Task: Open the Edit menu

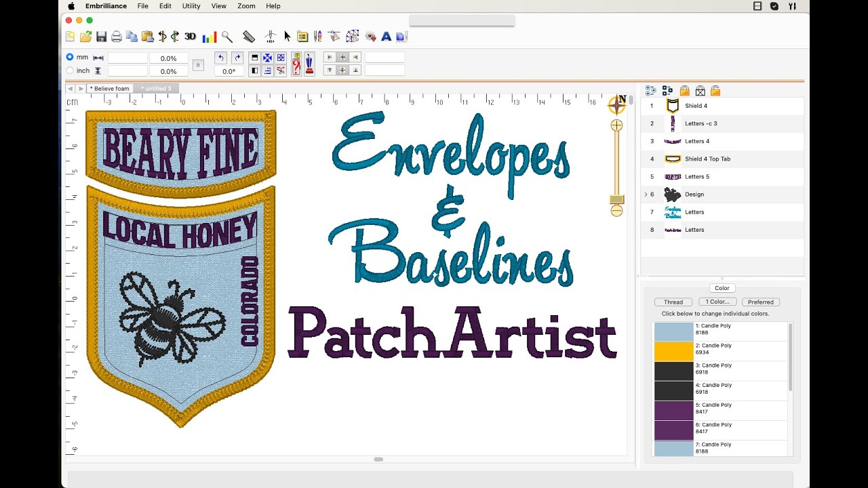Action: tap(165, 6)
